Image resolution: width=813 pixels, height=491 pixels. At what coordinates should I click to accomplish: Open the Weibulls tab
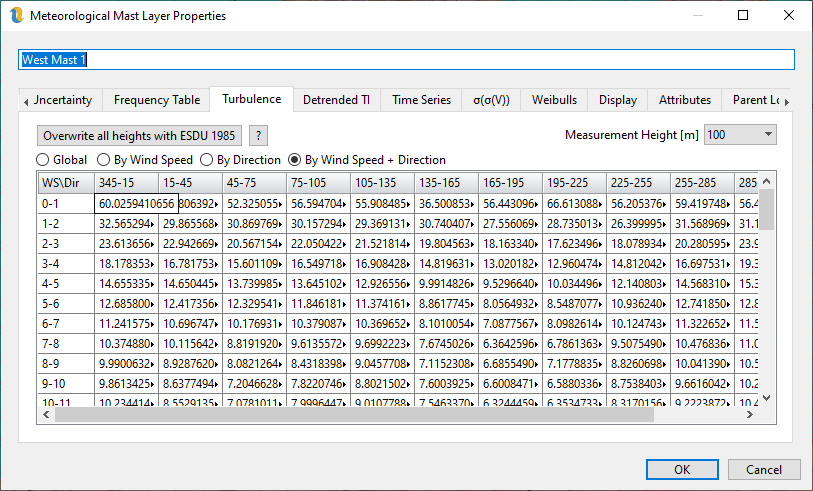554,100
